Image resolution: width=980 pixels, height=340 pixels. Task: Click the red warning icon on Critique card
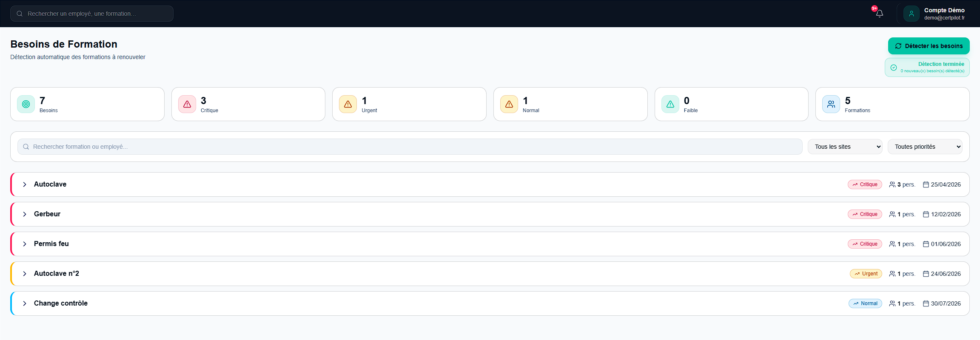coord(187,104)
